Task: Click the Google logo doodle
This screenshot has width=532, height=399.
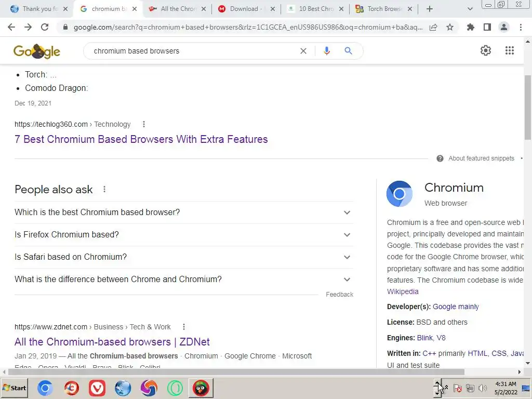Action: 37,51
